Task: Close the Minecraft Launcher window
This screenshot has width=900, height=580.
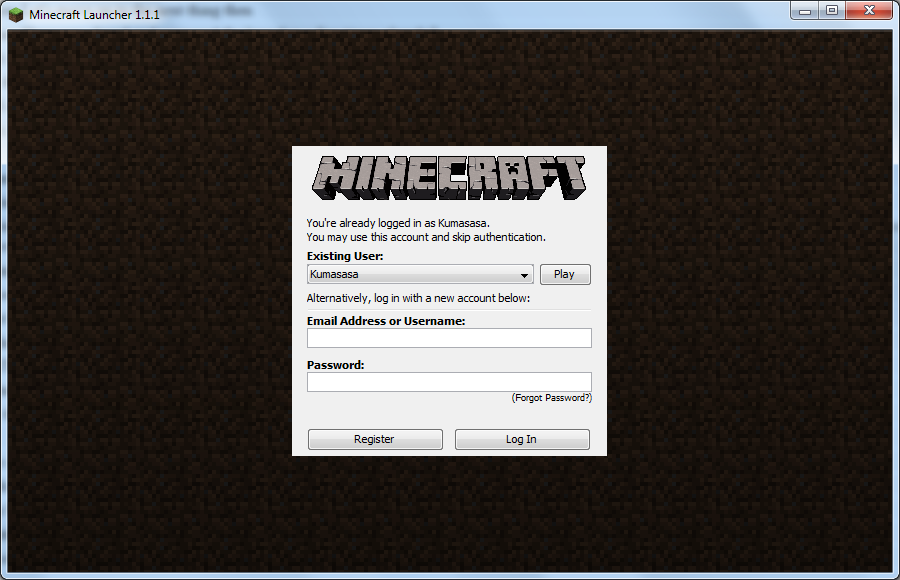Action: [869, 10]
